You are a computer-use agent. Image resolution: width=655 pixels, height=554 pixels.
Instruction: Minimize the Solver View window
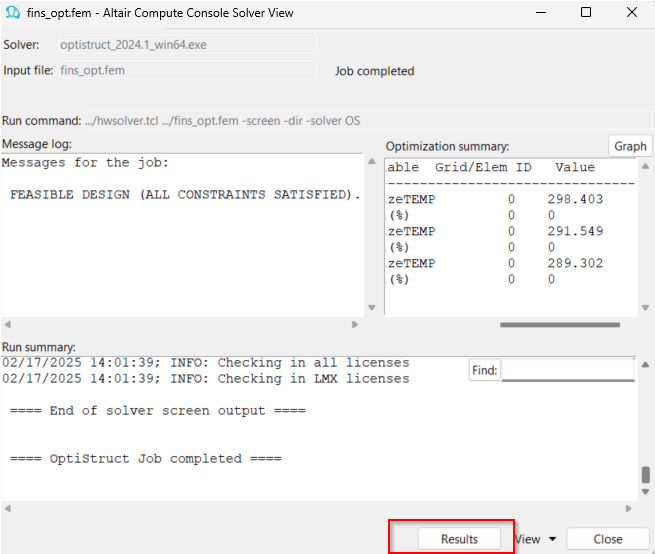541,13
